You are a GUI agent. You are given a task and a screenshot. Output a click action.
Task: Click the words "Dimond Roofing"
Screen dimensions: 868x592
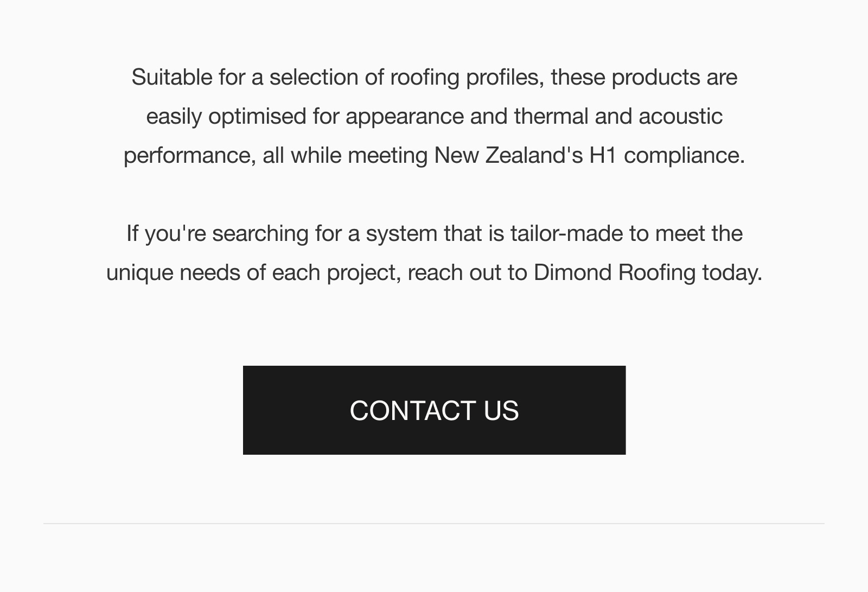pyautogui.click(x=614, y=272)
